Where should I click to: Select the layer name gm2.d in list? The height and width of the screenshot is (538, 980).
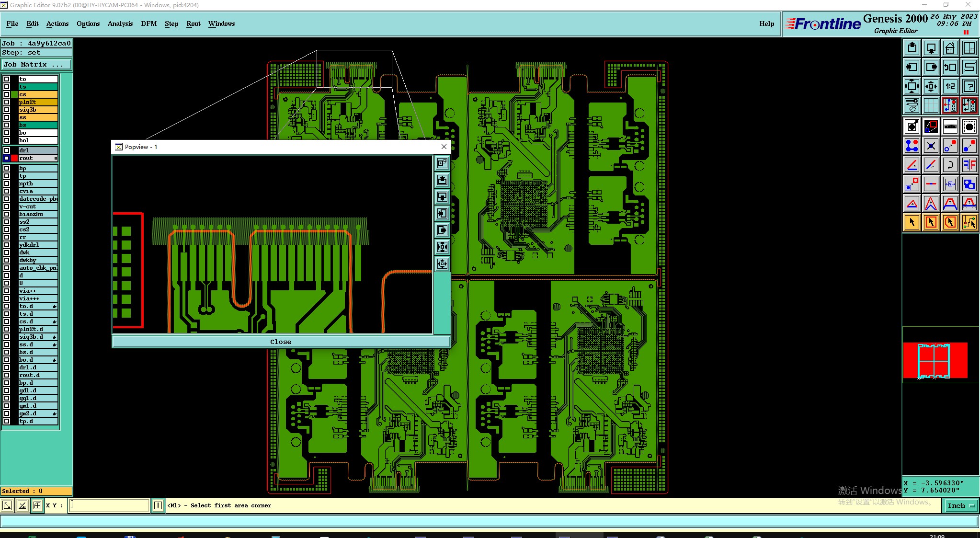click(38, 413)
